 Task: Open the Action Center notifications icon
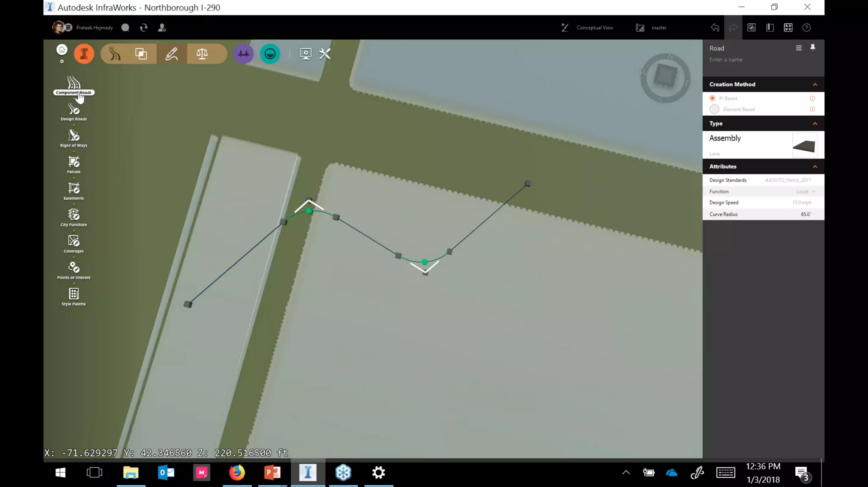pyautogui.click(x=802, y=473)
